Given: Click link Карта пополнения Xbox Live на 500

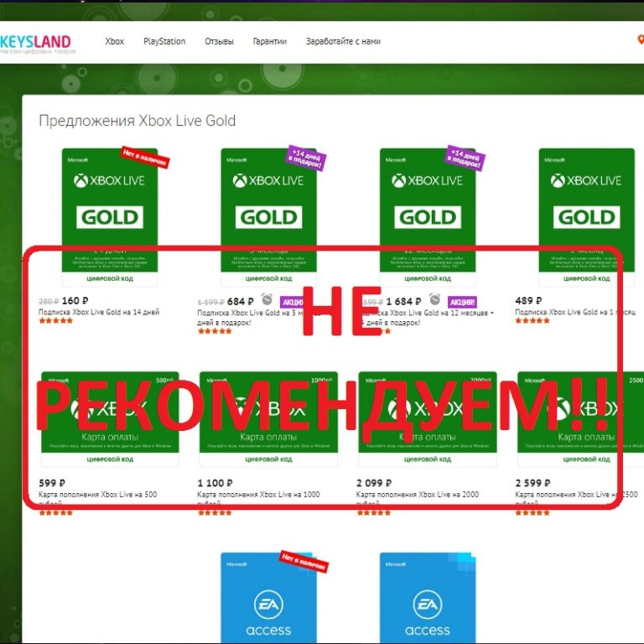Looking at the screenshot, I should point(98,499).
